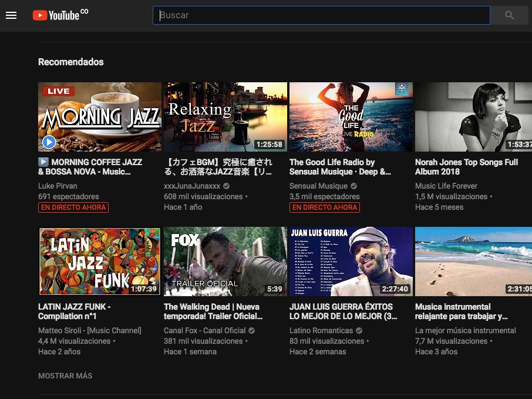Click the 4,4 M visualizaciones text
The height and width of the screenshot is (399, 532).
tap(75, 341)
